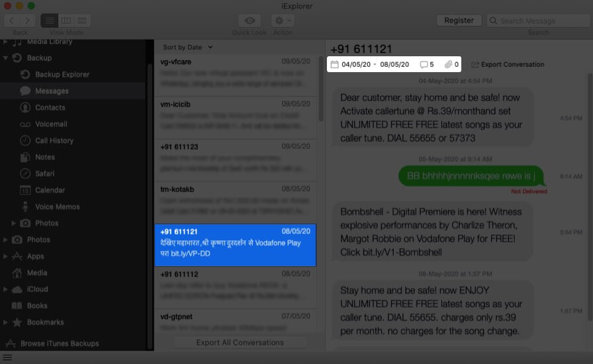Collapse the Backup section
The image size is (593, 364).
click(5, 58)
